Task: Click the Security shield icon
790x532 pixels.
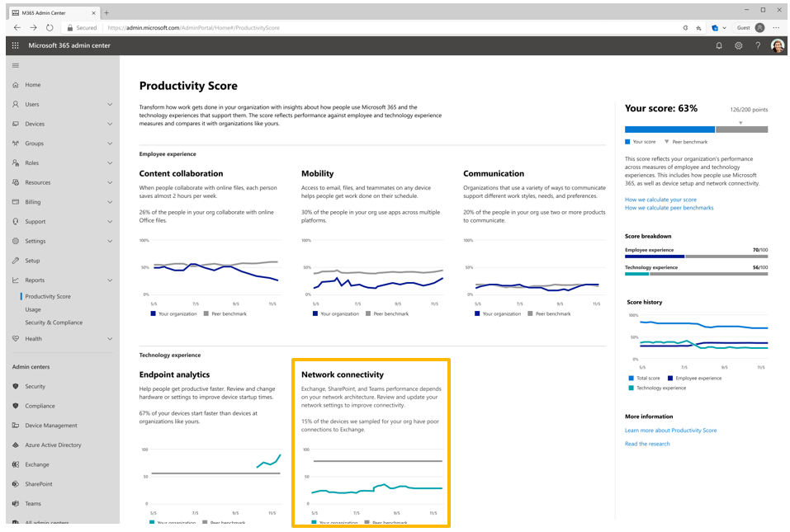Action: [x=16, y=387]
